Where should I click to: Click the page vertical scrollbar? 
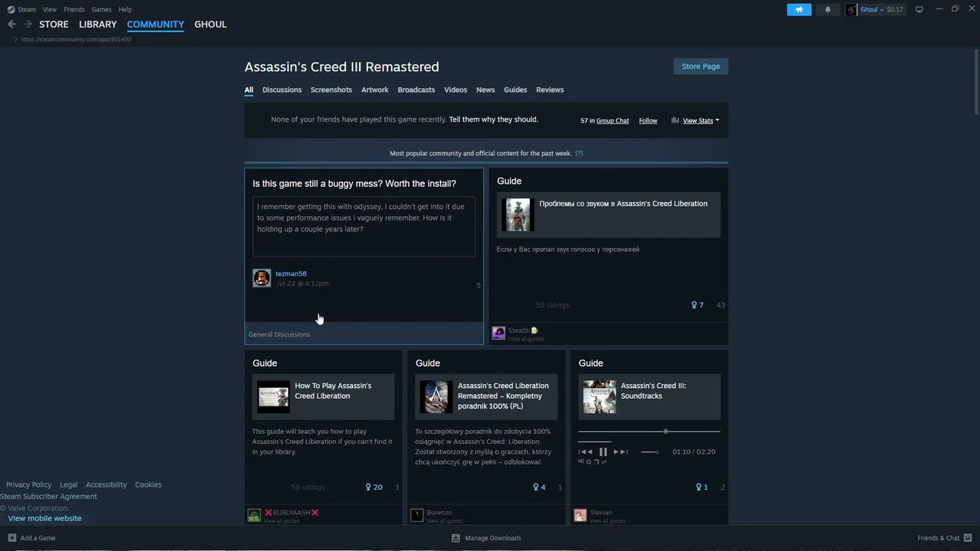point(975,80)
